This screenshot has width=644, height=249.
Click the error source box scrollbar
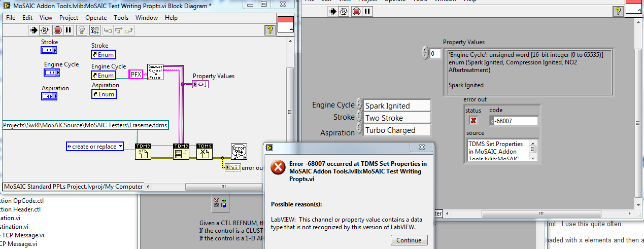pyautogui.click(x=533, y=151)
